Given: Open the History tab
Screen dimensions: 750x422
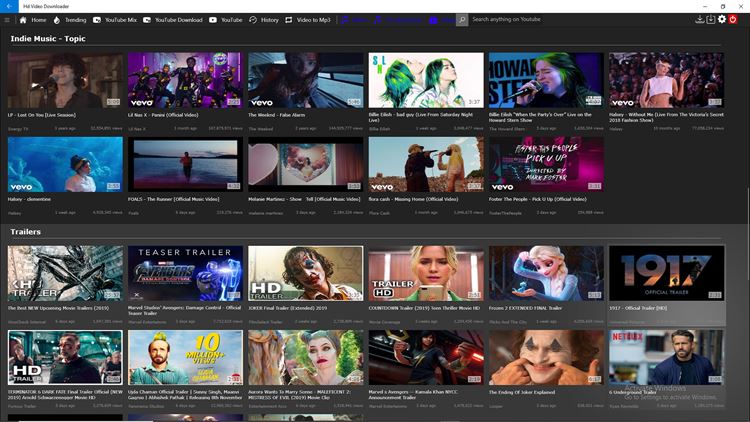Looking at the screenshot, I should coord(264,20).
